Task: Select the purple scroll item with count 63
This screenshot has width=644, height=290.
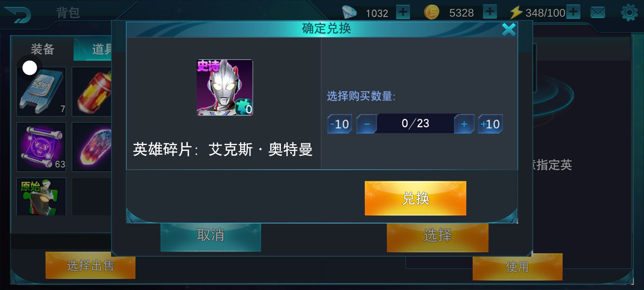Action: (x=41, y=147)
